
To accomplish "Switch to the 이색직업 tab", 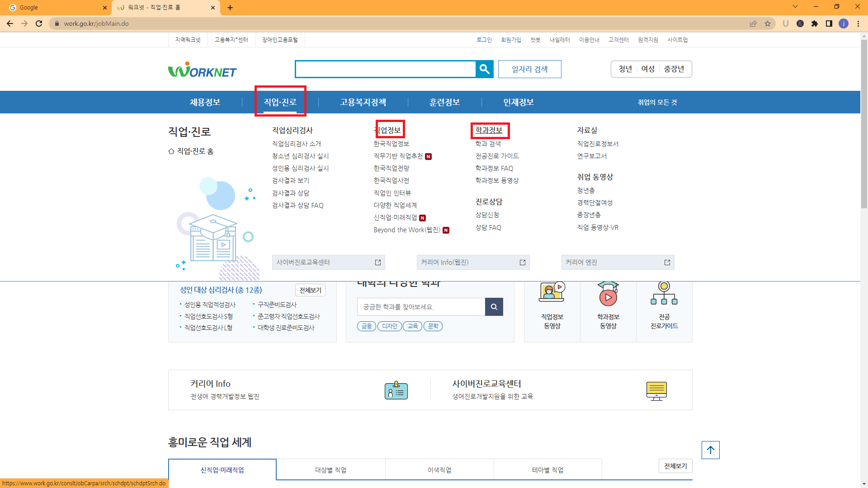I will click(439, 469).
